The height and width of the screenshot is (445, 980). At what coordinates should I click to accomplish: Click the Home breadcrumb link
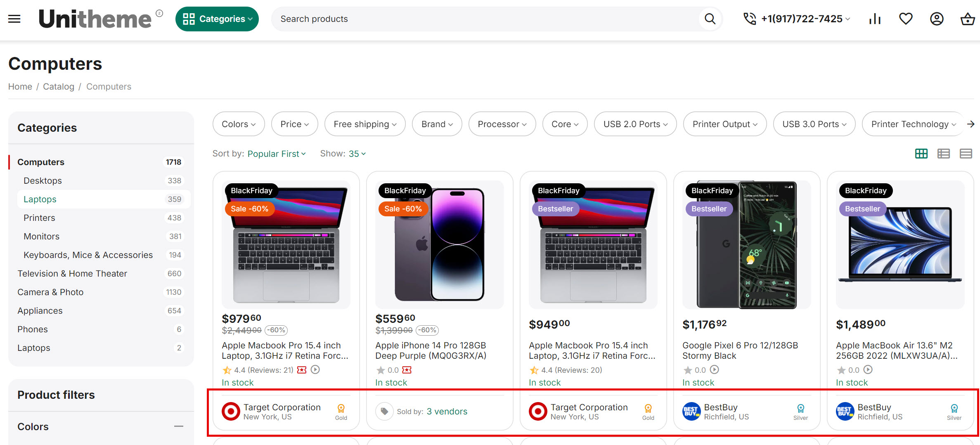(x=20, y=86)
